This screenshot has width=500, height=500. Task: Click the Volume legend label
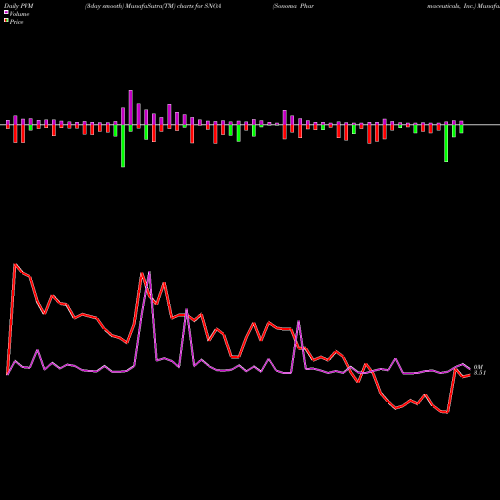[19, 14]
